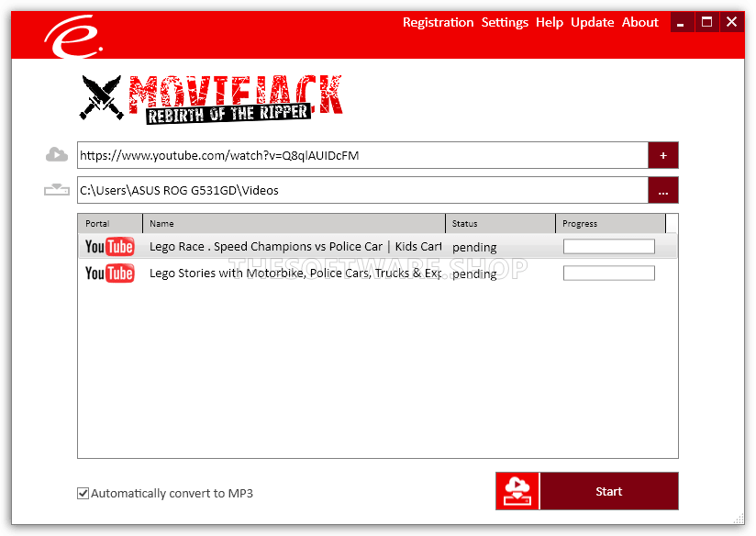Click pending status of Lego Race row
The width and height of the screenshot is (756, 536).
(474, 248)
